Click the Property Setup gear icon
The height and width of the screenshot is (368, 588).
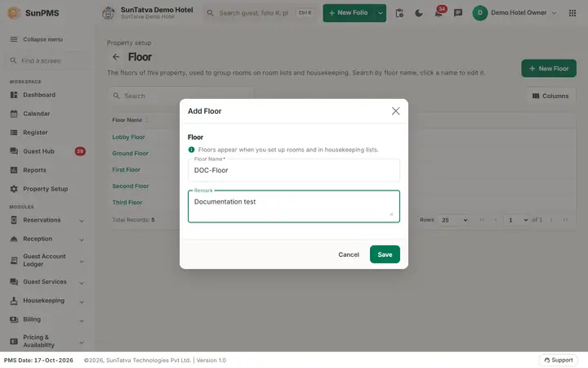(x=14, y=189)
